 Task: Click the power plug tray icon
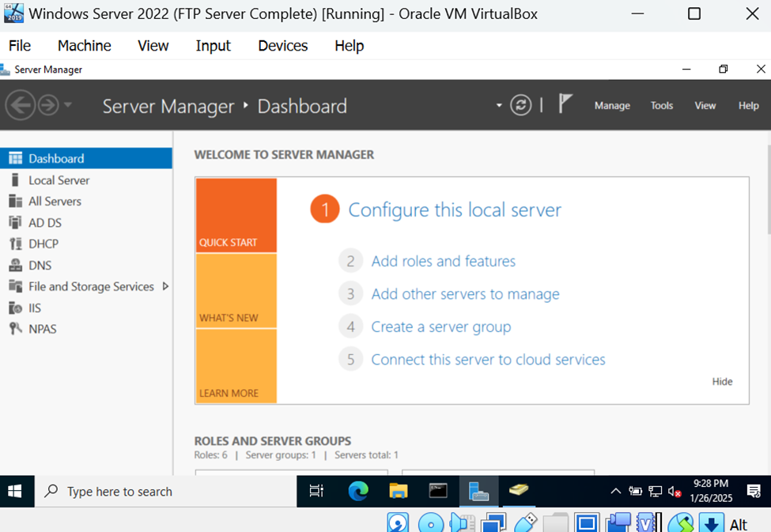click(635, 491)
